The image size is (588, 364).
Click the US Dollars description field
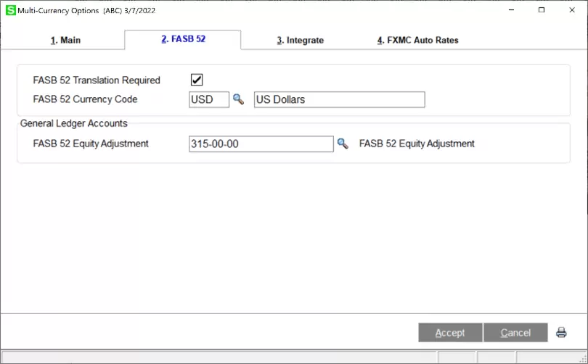pyautogui.click(x=339, y=99)
